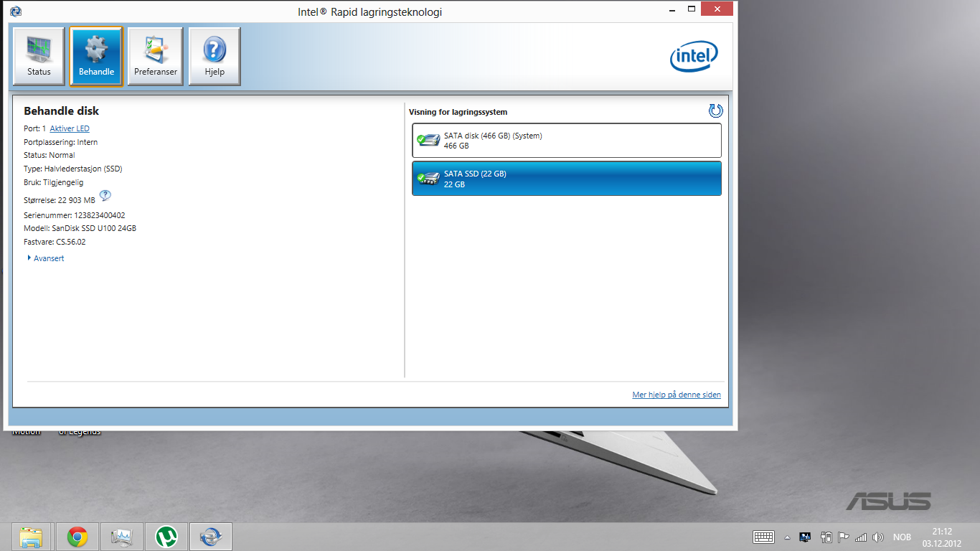Click Modell: SanDisk SSD U100 24GB
This screenshot has height=551, width=980.
[x=80, y=228]
